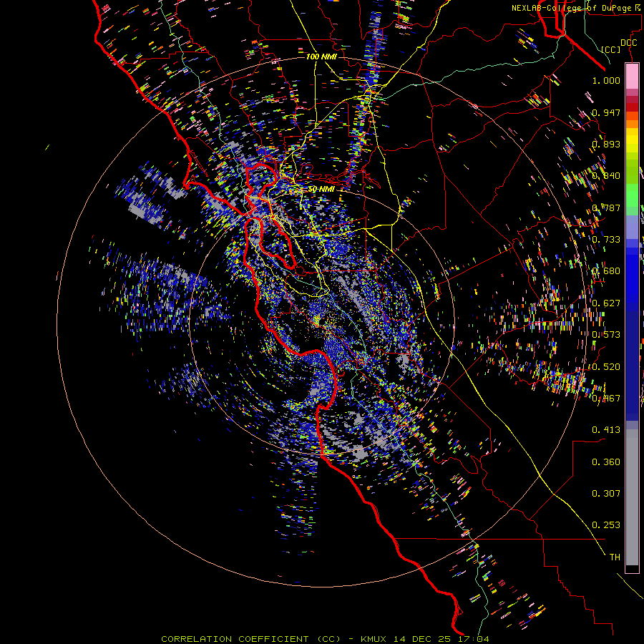Click the 0.787 scale value
This screenshot has height=644, width=644.
pyautogui.click(x=606, y=208)
